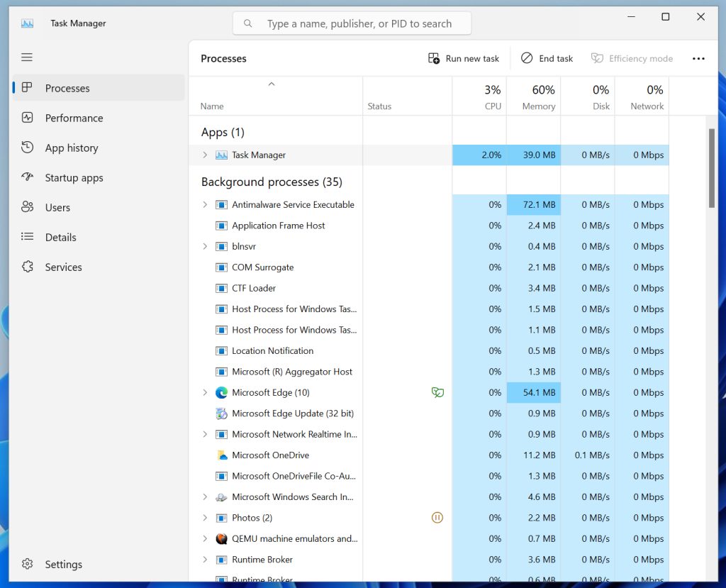Expand the Antimalware Service Executable entry
The image size is (726, 588).
205,204
